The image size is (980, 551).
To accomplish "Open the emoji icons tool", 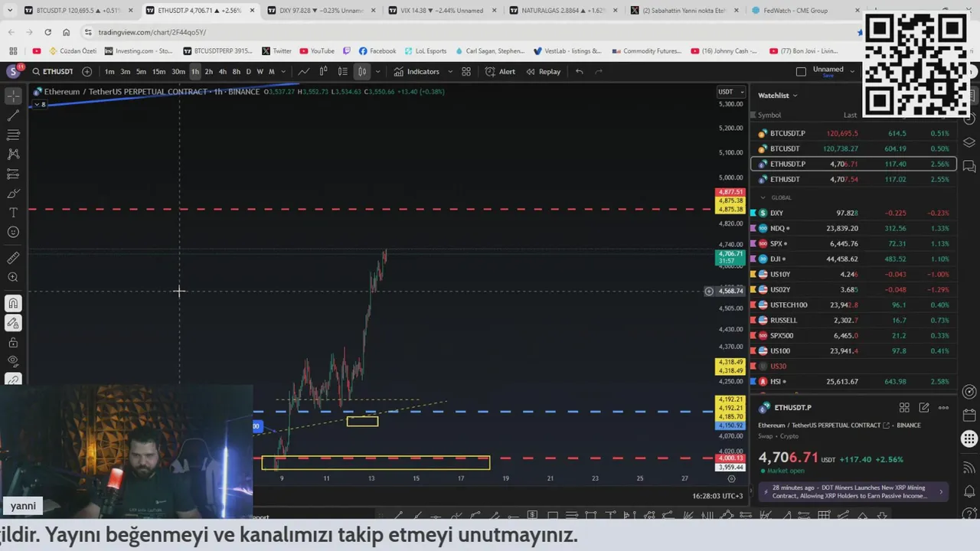I will pyautogui.click(x=13, y=232).
